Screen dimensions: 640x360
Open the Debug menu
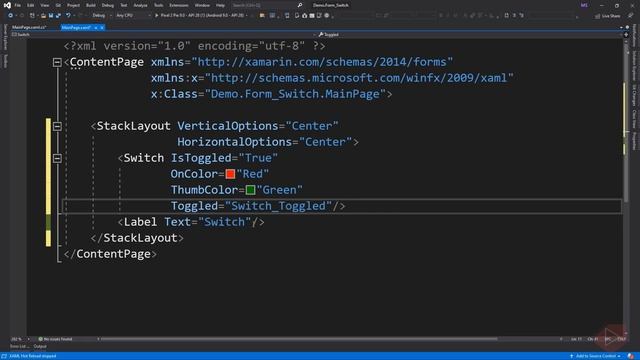pos(108,5)
